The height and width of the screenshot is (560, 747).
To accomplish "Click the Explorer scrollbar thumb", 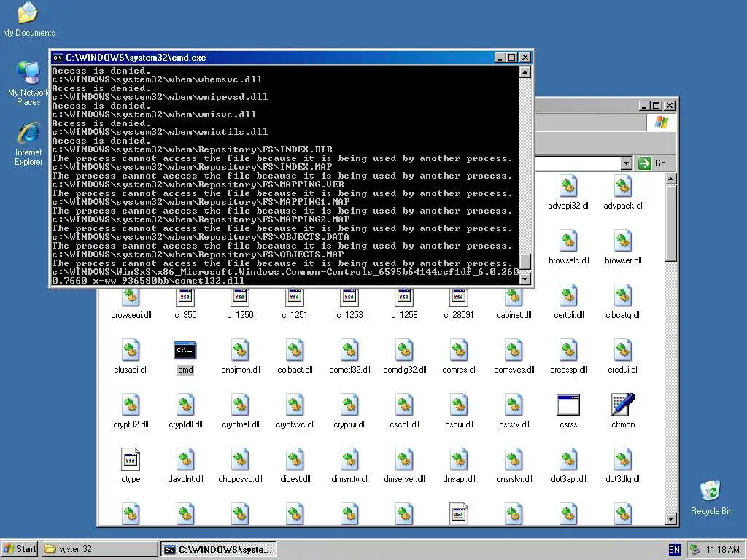I will tap(671, 223).
